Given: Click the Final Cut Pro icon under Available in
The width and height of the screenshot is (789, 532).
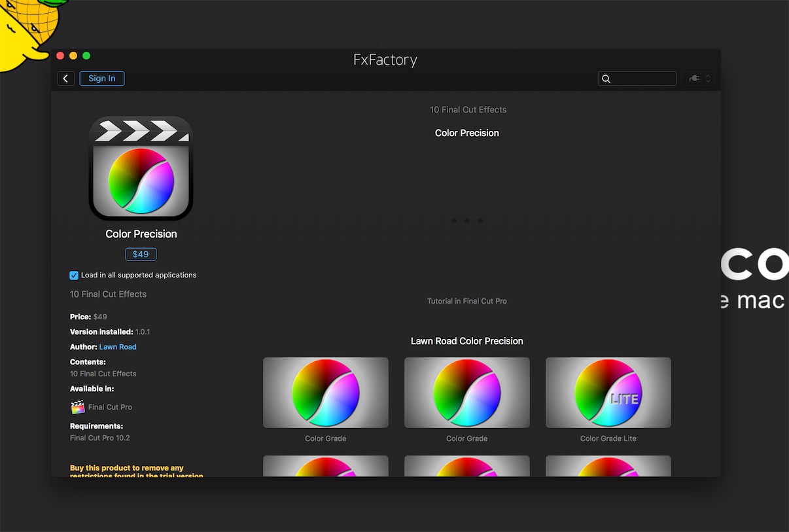Looking at the screenshot, I should (78, 407).
